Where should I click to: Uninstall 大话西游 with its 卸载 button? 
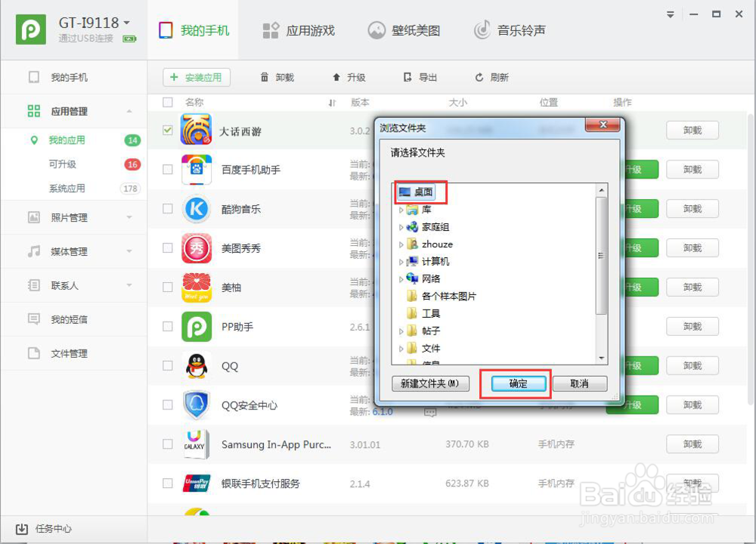pyautogui.click(x=692, y=130)
